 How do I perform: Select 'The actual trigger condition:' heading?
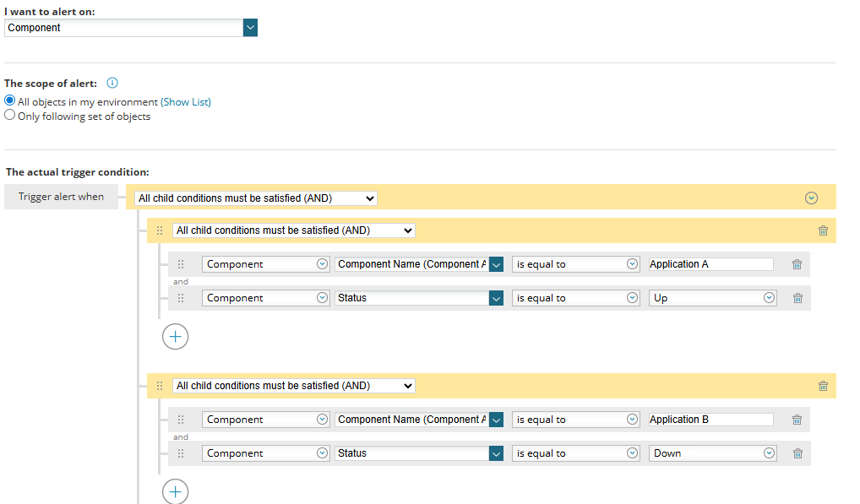(x=78, y=172)
